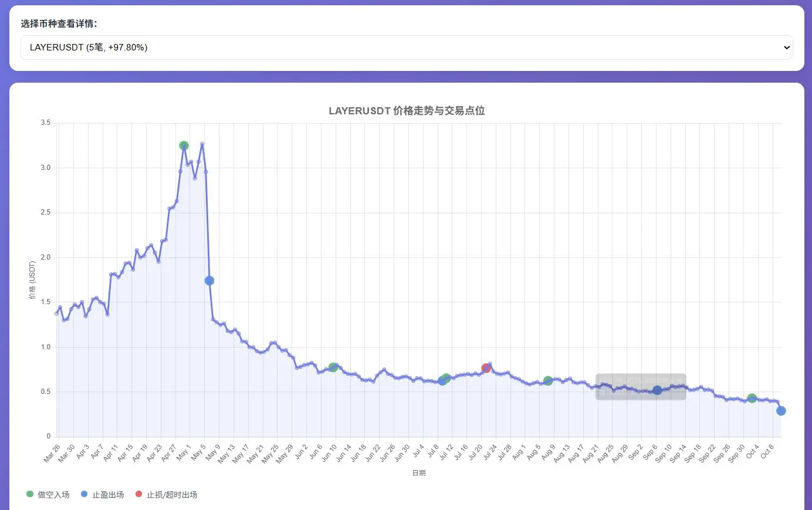Toggle the 止损/超时出场 legend item
The height and width of the screenshot is (510, 812).
[x=166, y=495]
